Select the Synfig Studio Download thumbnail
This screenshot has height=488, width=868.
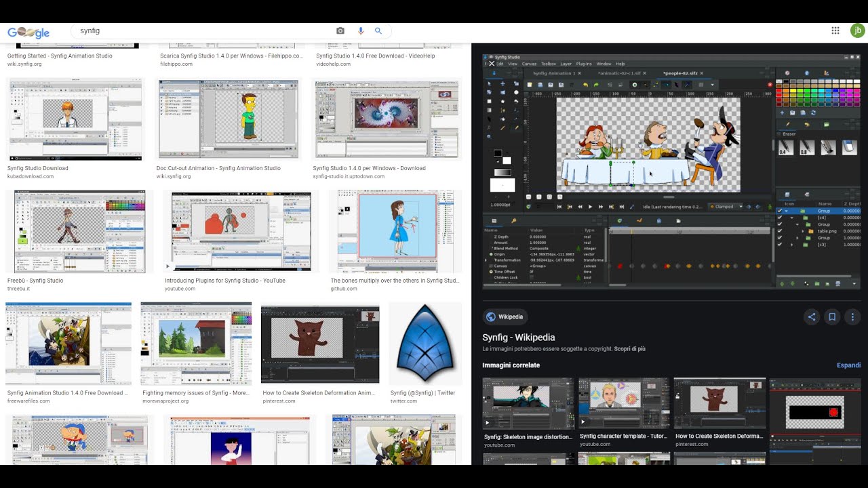(75, 119)
